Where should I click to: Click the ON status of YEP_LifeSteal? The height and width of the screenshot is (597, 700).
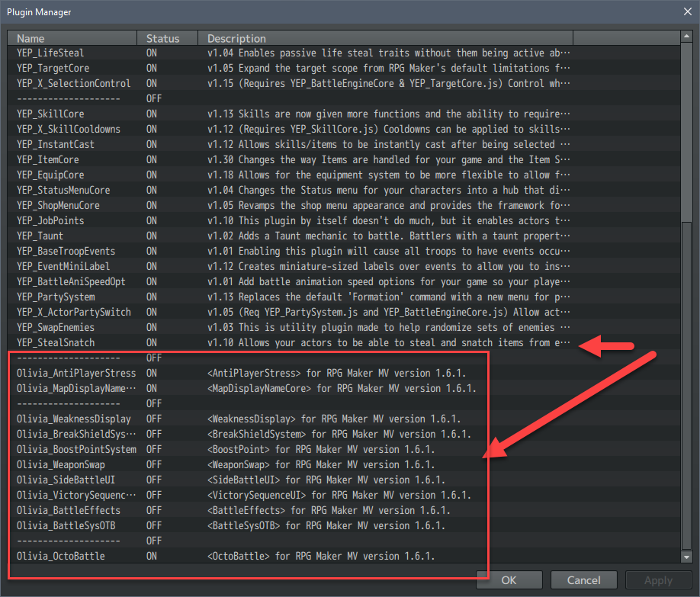(x=152, y=53)
